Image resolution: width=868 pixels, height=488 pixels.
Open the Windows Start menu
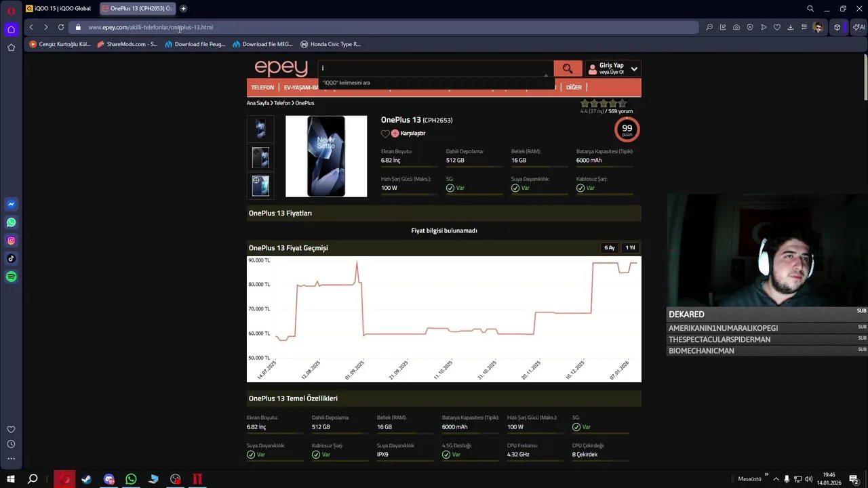click(x=11, y=479)
